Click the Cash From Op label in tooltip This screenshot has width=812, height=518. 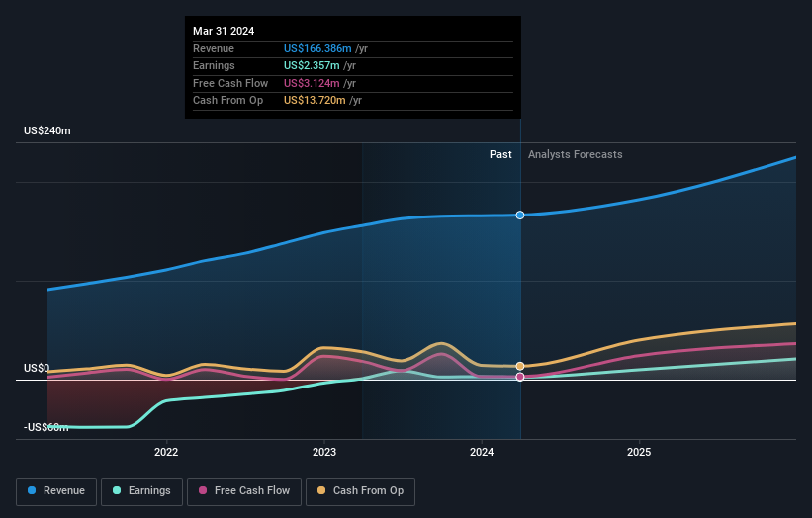tap(227, 101)
